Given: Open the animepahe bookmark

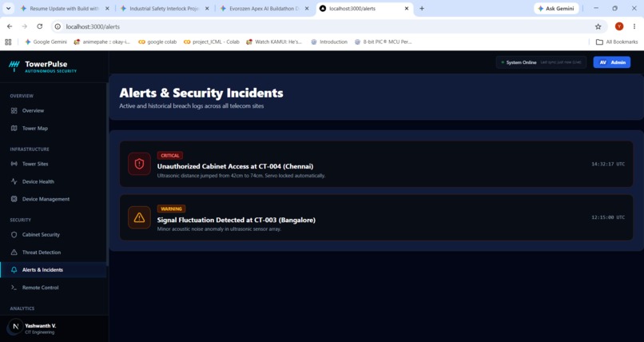Looking at the screenshot, I should pos(101,42).
